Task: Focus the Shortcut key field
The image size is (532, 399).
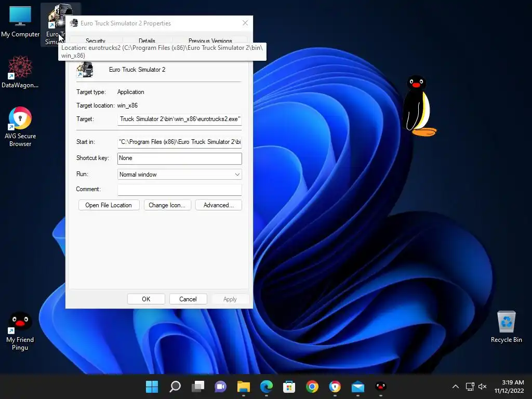Action: (x=179, y=158)
